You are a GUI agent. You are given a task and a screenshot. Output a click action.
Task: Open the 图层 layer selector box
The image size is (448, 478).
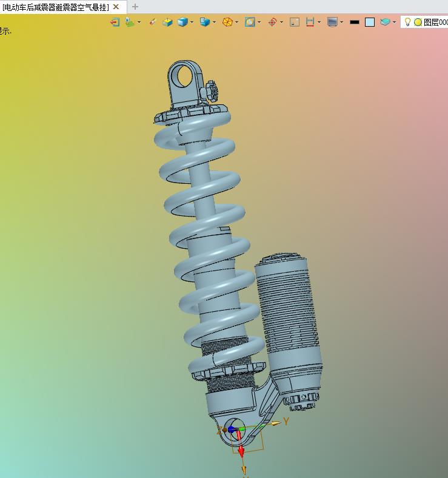(424, 22)
